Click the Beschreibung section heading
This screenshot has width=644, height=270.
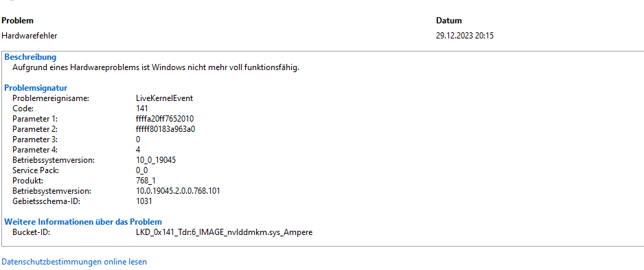[x=30, y=57]
